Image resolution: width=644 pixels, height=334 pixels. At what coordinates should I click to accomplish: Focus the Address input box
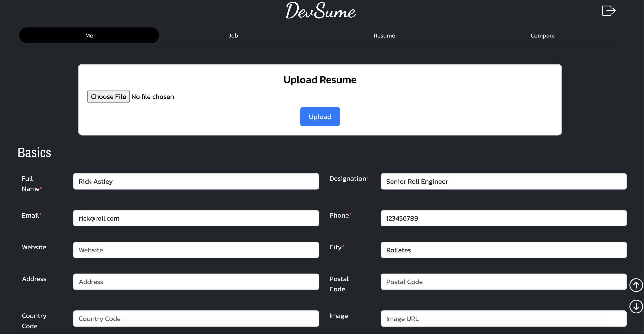[196, 282]
